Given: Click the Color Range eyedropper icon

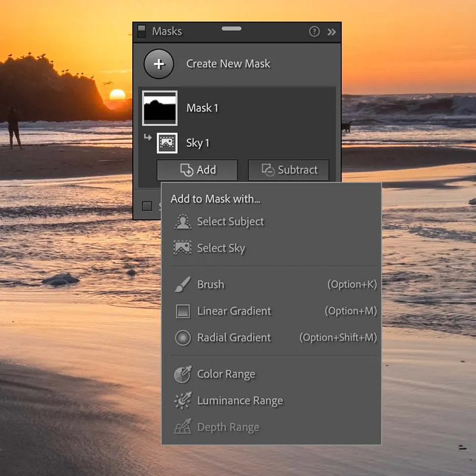Looking at the screenshot, I should point(182,374).
